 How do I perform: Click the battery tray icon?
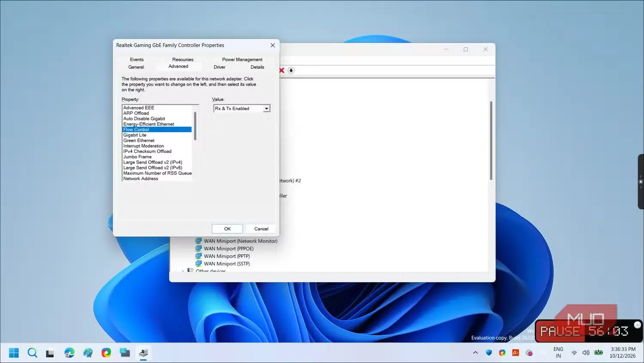pos(598,353)
